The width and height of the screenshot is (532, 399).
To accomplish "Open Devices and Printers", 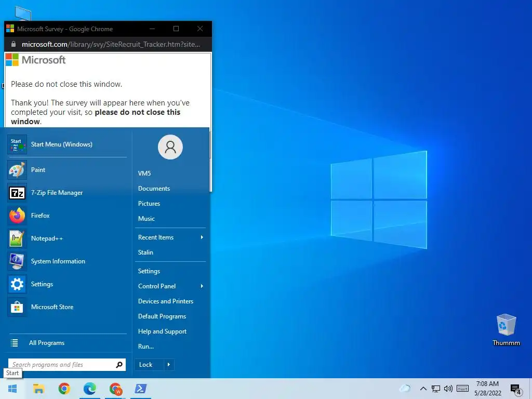I will pos(166,301).
